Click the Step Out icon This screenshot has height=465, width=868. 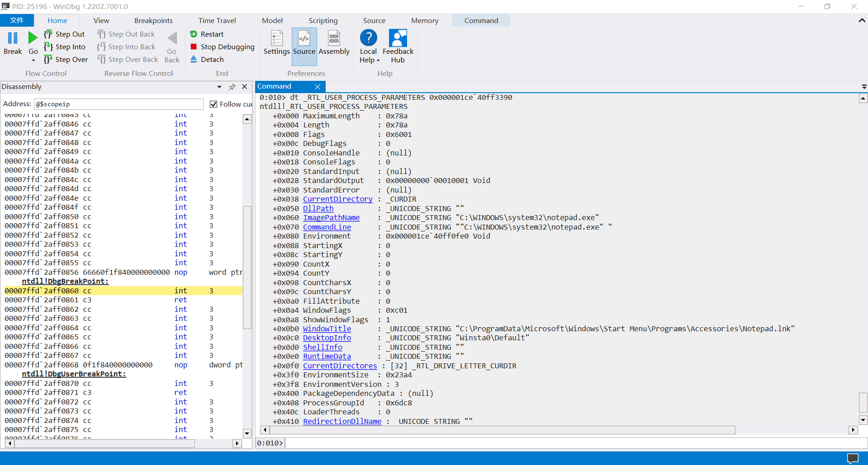click(48, 34)
